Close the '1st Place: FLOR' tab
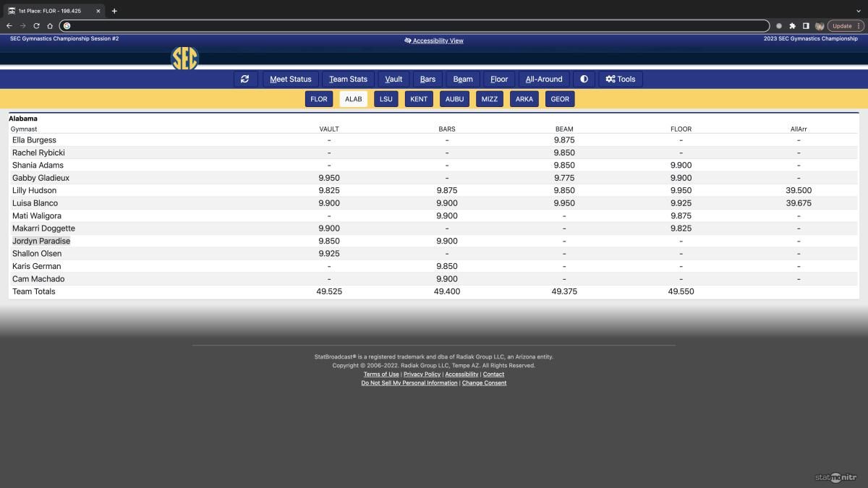This screenshot has width=868, height=488. 98,11
